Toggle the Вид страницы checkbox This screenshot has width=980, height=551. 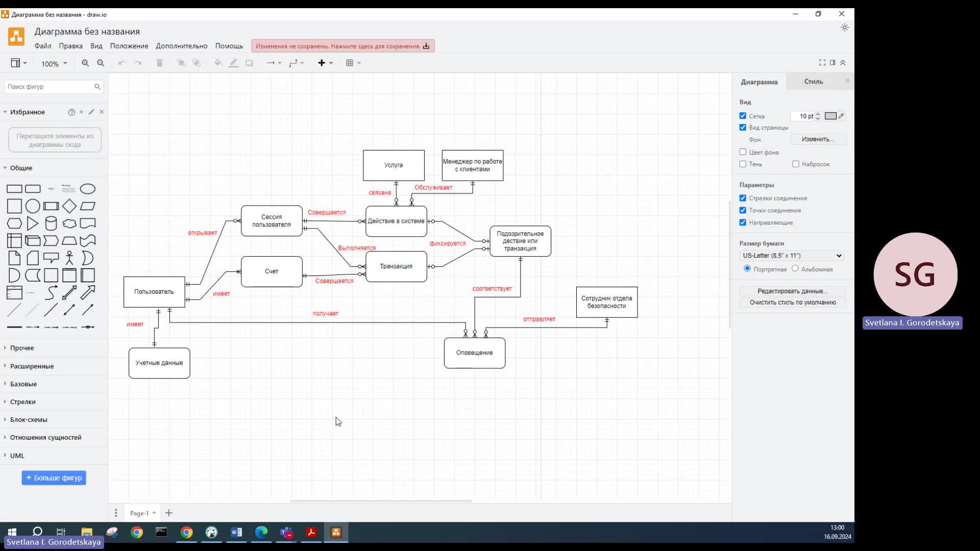point(743,128)
